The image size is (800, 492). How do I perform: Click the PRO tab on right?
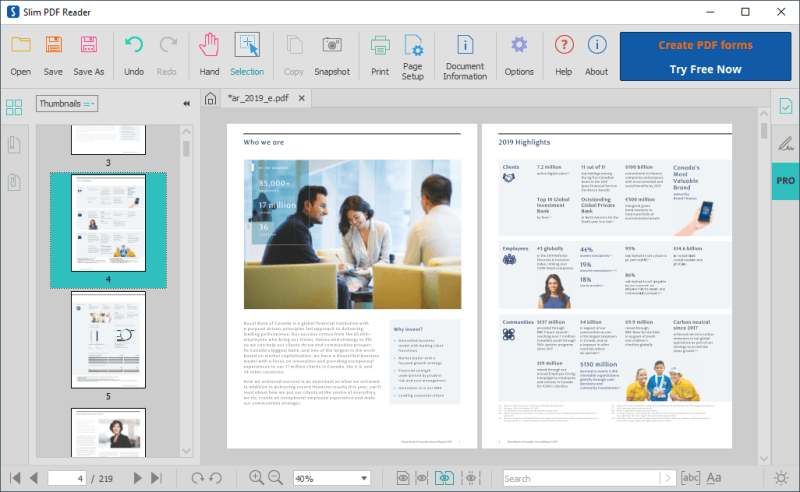point(785,181)
